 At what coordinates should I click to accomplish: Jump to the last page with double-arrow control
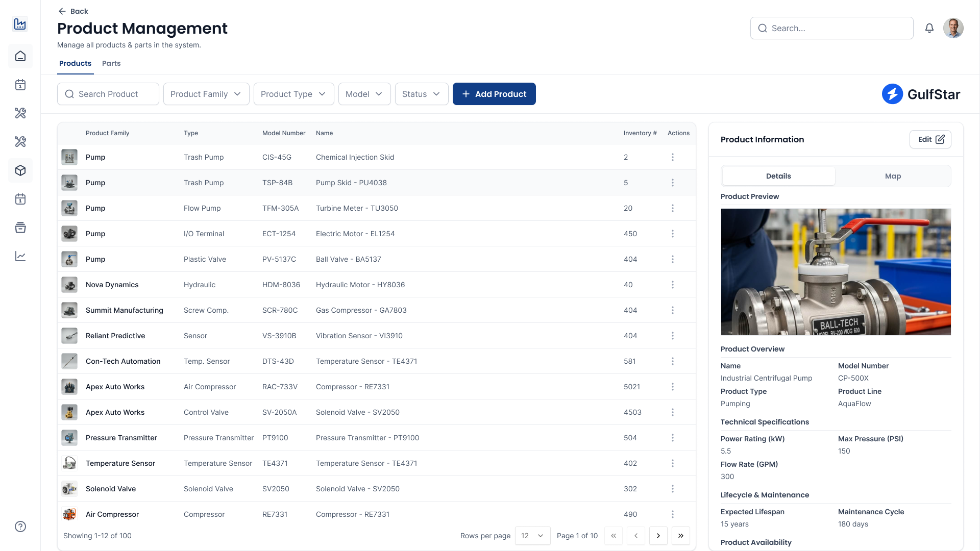pos(681,536)
